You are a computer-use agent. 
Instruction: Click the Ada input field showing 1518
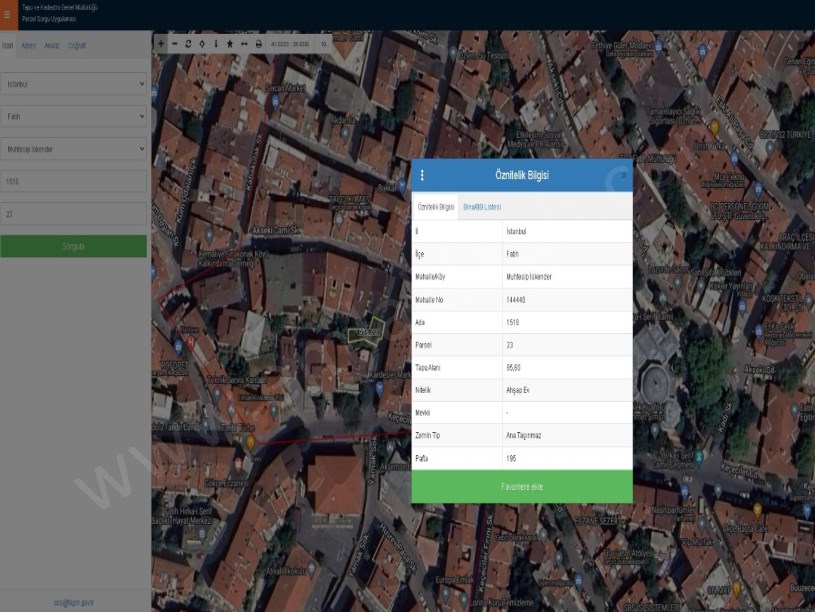(x=74, y=181)
